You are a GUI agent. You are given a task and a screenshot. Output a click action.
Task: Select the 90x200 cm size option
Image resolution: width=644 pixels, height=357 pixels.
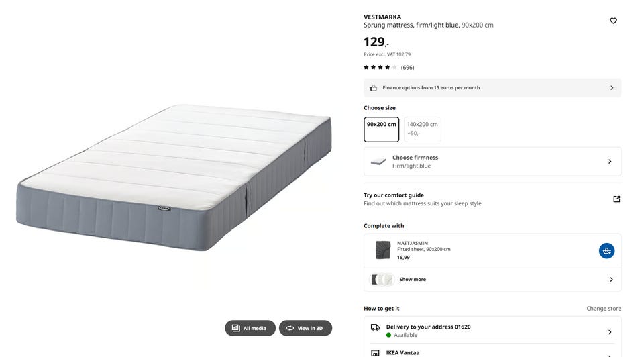point(381,130)
